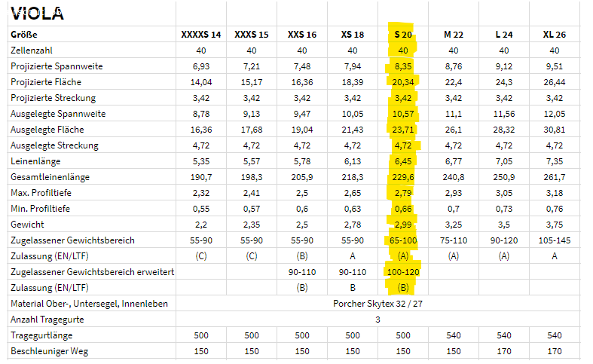
Task: Select the Größe row label
Action: coord(24,35)
